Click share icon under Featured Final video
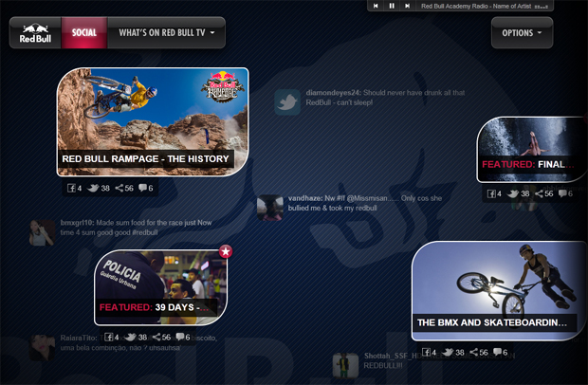Image resolution: width=588 pixels, height=385 pixels. (x=540, y=193)
